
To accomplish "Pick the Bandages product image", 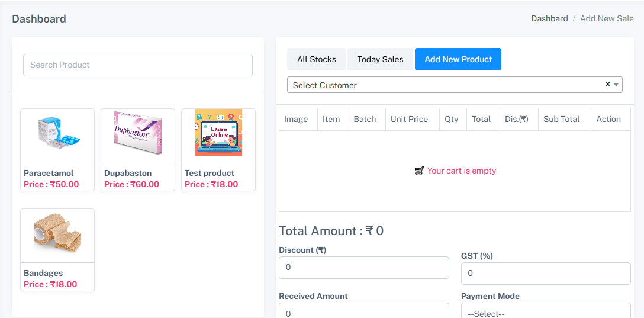I will 57,235.
